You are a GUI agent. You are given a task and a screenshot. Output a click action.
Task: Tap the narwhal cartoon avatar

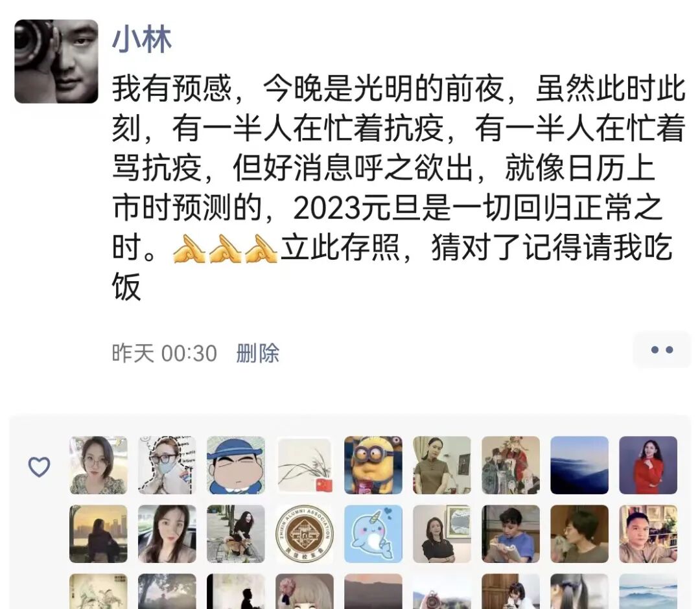coord(373,534)
